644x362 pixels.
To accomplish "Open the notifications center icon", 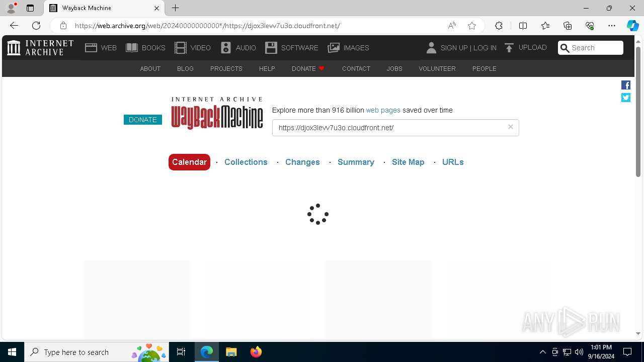I will [x=627, y=352].
